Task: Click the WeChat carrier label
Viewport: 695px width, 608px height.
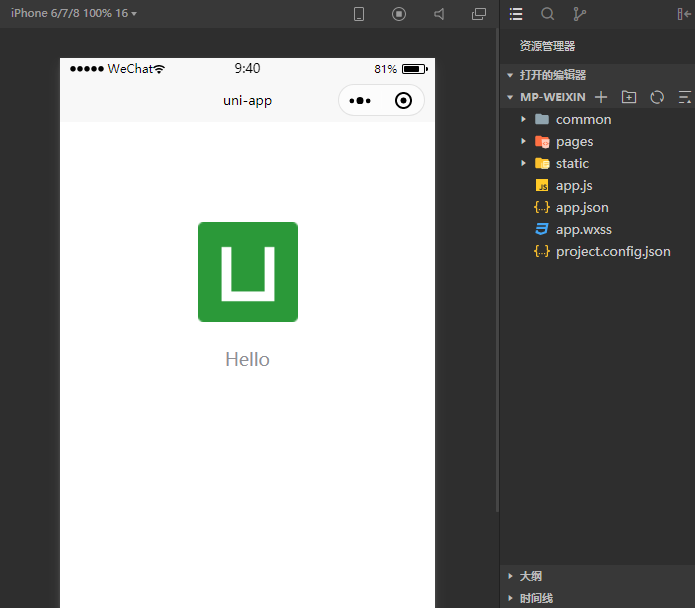Action: pyautogui.click(x=130, y=69)
